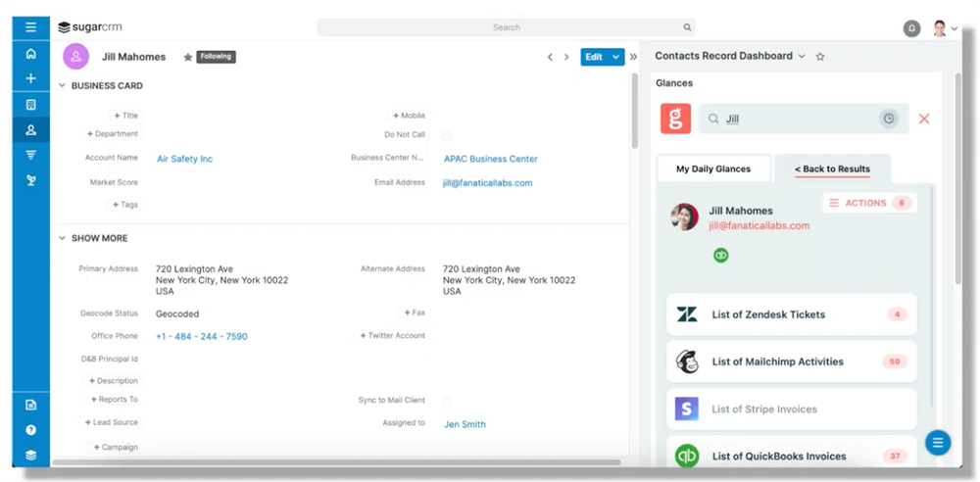980x482 pixels.
Task: Collapse the SHOW MORE section
Action: (x=63, y=238)
